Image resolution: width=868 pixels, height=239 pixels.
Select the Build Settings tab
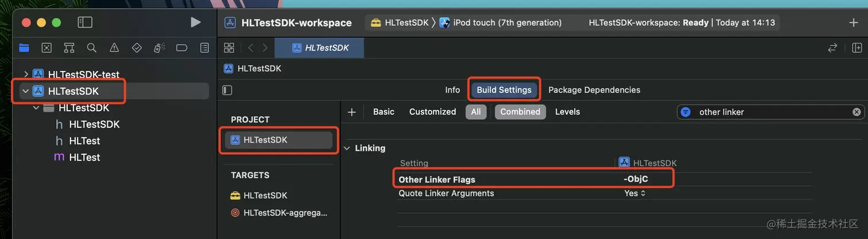click(504, 90)
